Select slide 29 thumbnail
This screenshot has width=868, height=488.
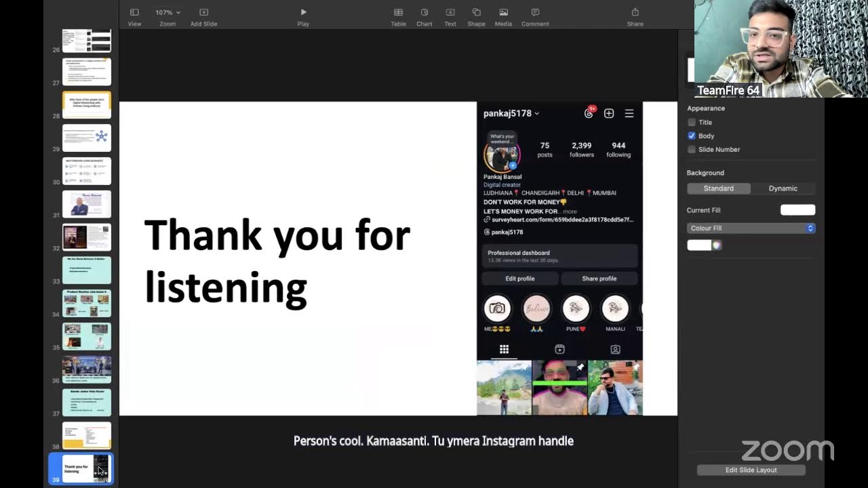click(87, 138)
